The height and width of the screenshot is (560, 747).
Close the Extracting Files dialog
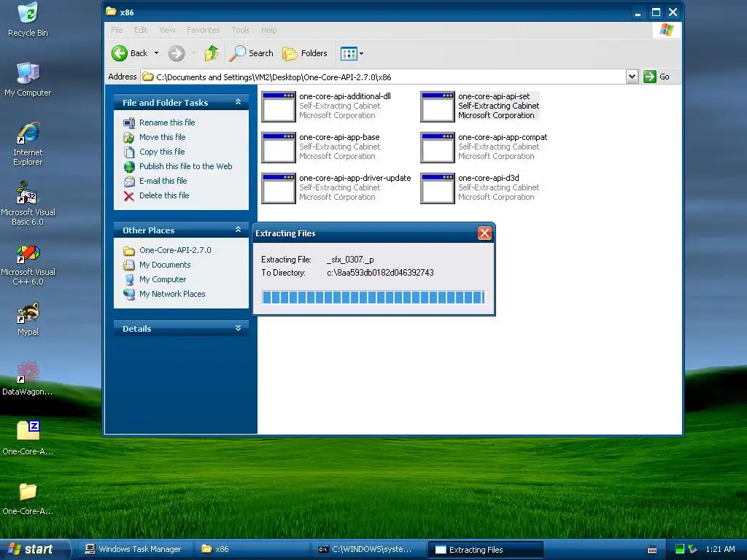(484, 233)
